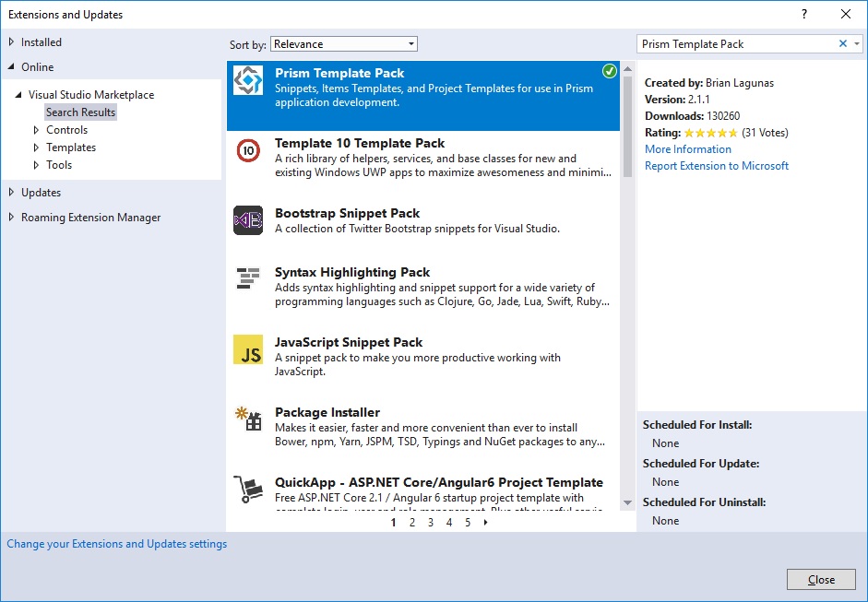
Task: Collapse the Visual Studio Marketplace node
Action: tap(18, 95)
